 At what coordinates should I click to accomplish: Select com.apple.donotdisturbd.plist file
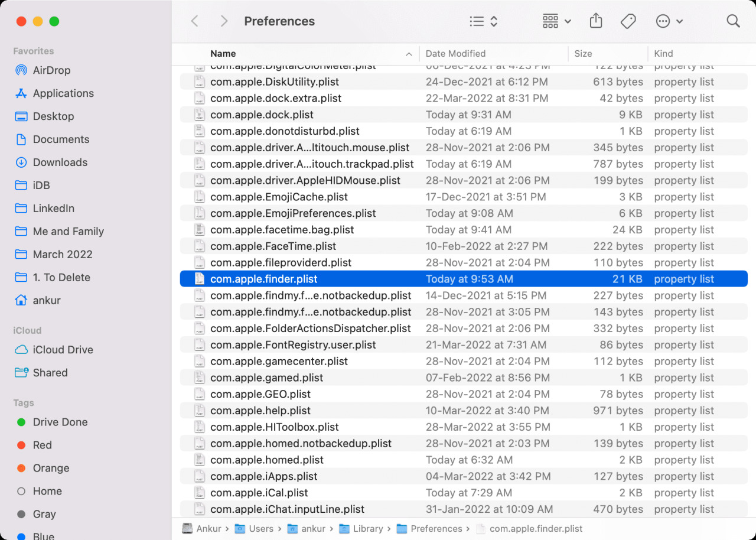(x=464, y=132)
